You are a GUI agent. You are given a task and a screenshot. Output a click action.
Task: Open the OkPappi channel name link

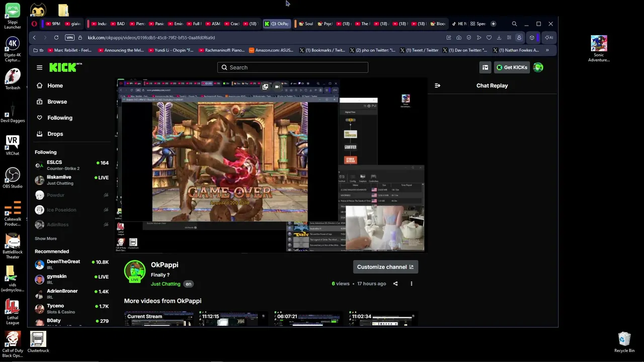(x=165, y=265)
